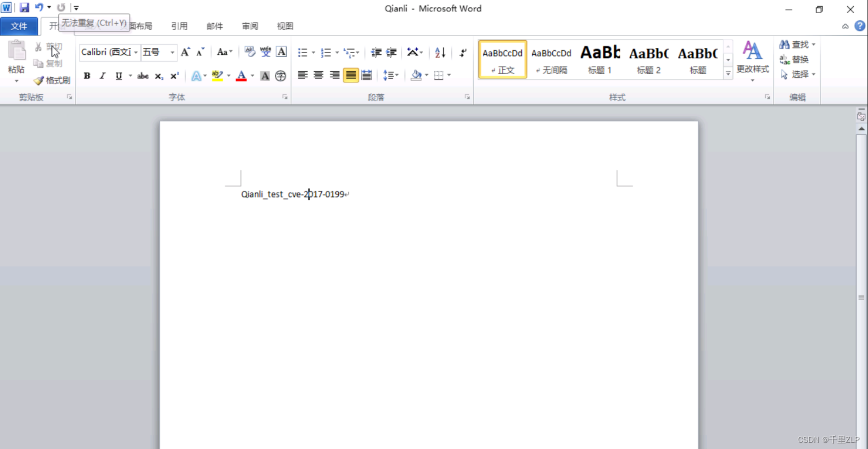
Task: Switch to the 视图 View tab
Action: (285, 26)
